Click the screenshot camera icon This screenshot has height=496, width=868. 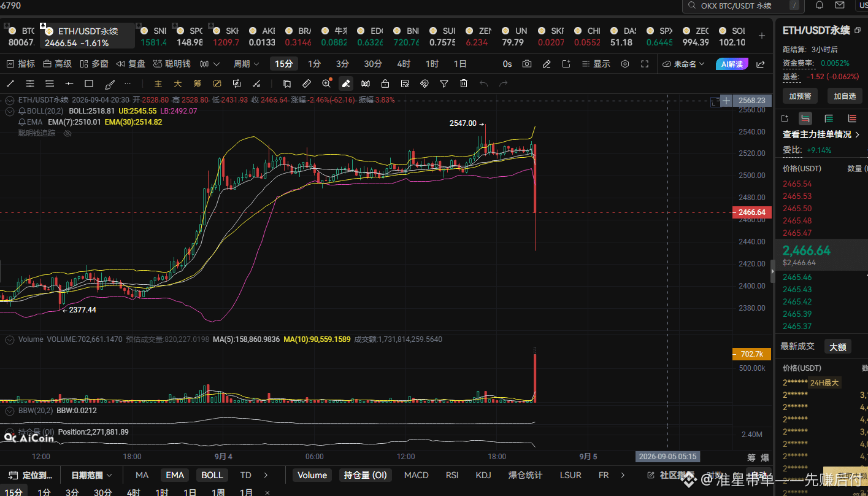tap(527, 64)
